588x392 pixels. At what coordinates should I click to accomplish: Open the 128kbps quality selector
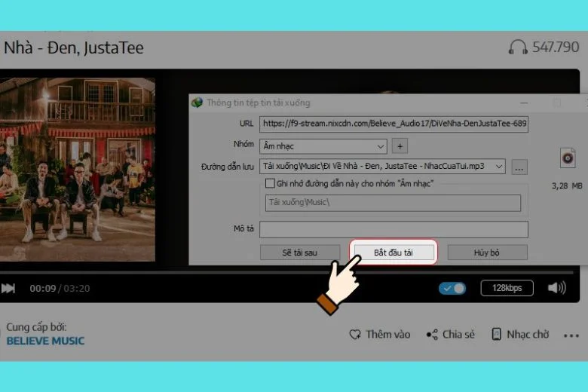coord(507,288)
